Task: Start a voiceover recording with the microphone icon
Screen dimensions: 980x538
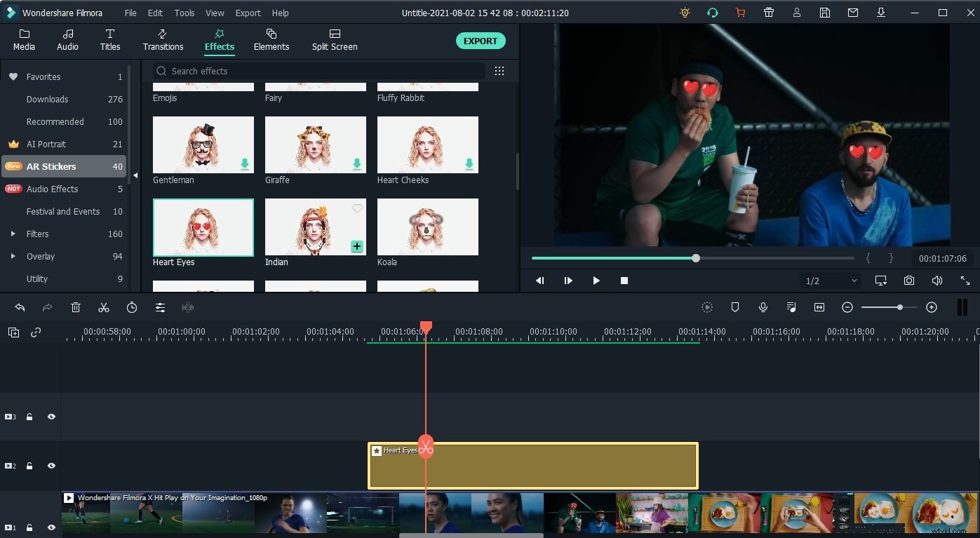Action: (763, 307)
